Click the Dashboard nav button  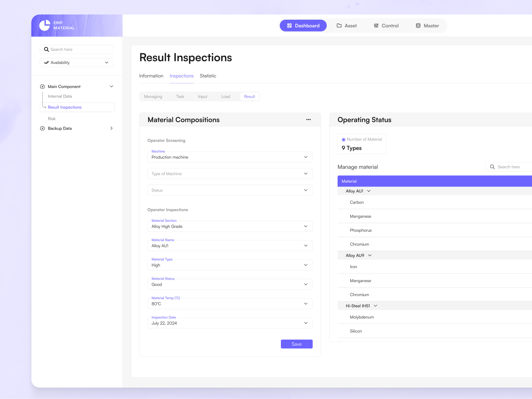coord(303,26)
